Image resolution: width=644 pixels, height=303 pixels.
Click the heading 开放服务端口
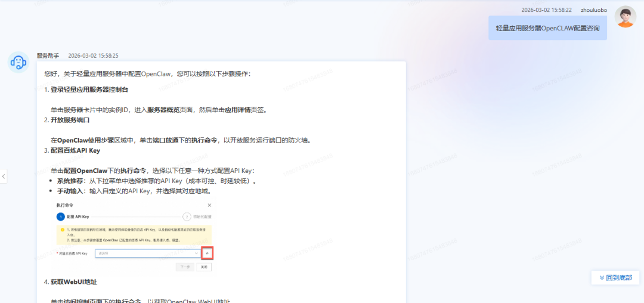point(70,120)
